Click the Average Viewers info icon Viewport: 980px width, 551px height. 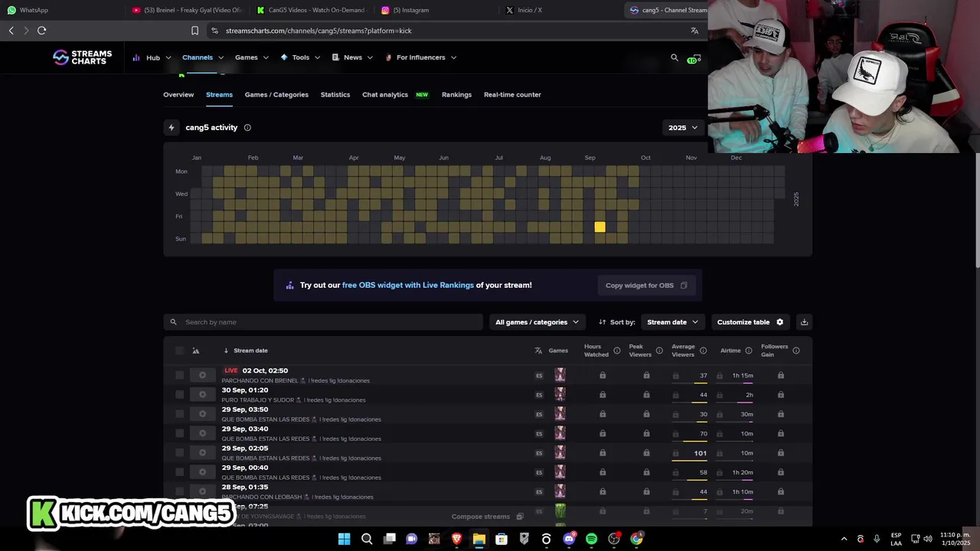point(703,350)
